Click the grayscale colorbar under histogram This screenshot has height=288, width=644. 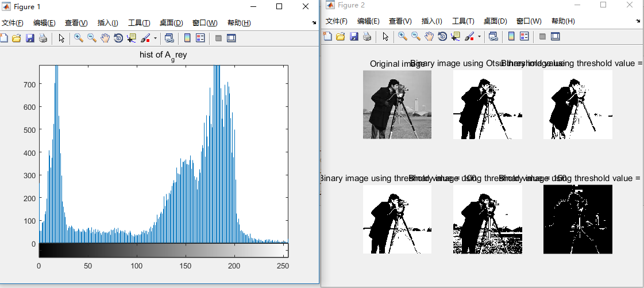164,250
